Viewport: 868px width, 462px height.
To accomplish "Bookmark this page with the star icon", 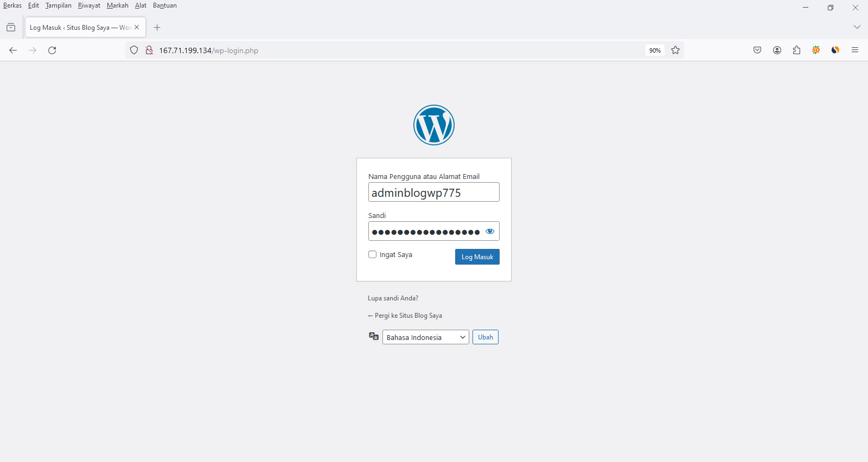I will coord(675,50).
